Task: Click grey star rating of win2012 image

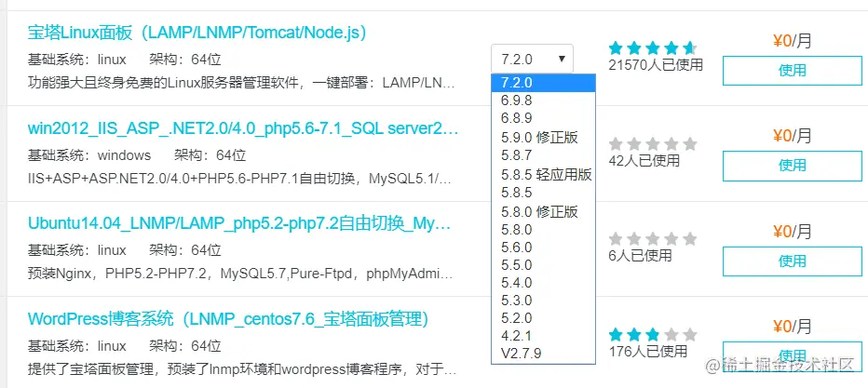Action: point(653,144)
